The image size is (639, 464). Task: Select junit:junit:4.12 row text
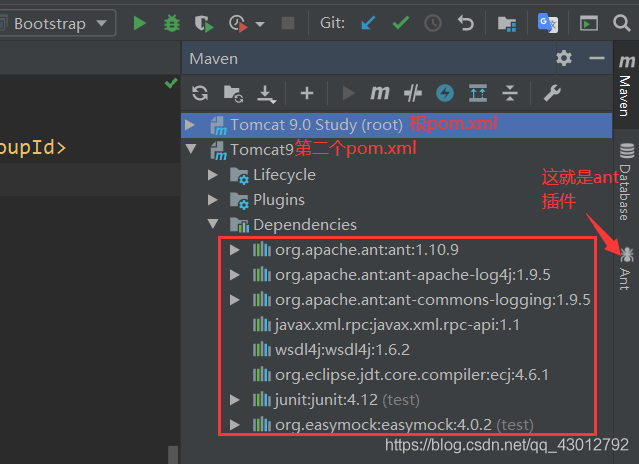pyautogui.click(x=326, y=400)
